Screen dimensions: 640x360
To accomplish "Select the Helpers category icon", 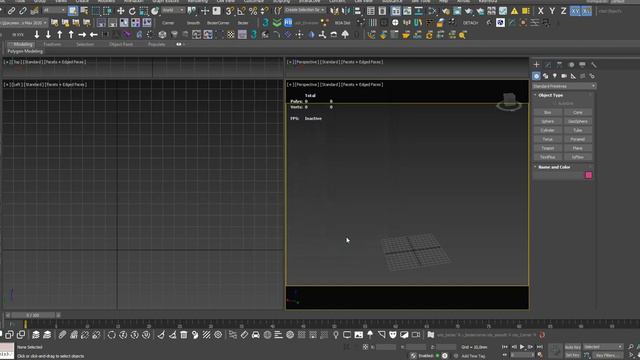I will [573, 76].
